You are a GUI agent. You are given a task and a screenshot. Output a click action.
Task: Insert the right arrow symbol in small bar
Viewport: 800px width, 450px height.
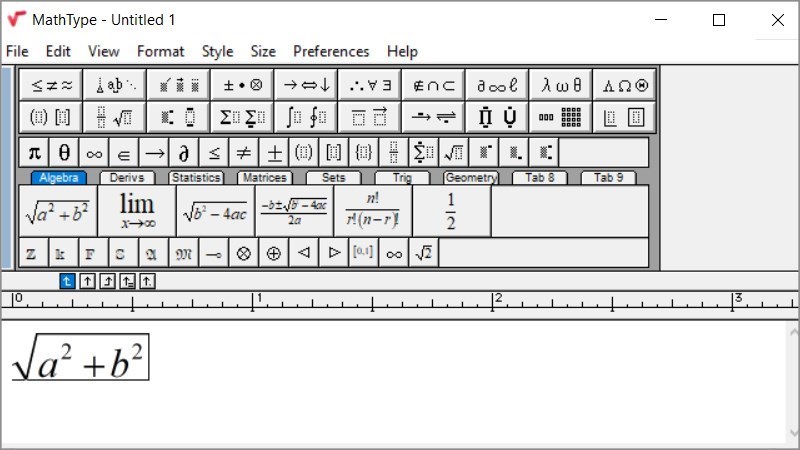(154, 153)
